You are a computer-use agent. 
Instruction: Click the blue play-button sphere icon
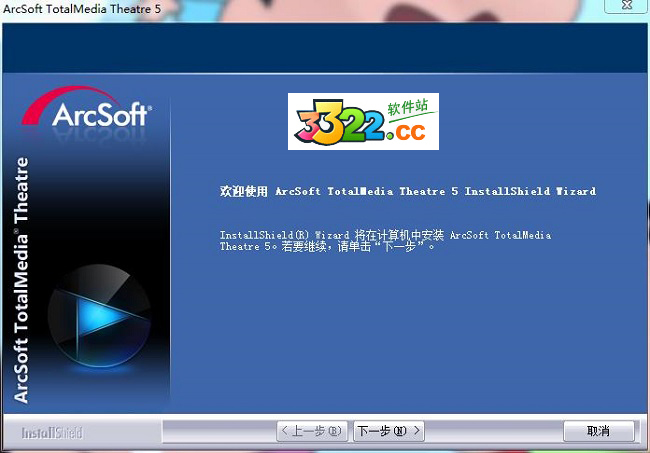99,316
